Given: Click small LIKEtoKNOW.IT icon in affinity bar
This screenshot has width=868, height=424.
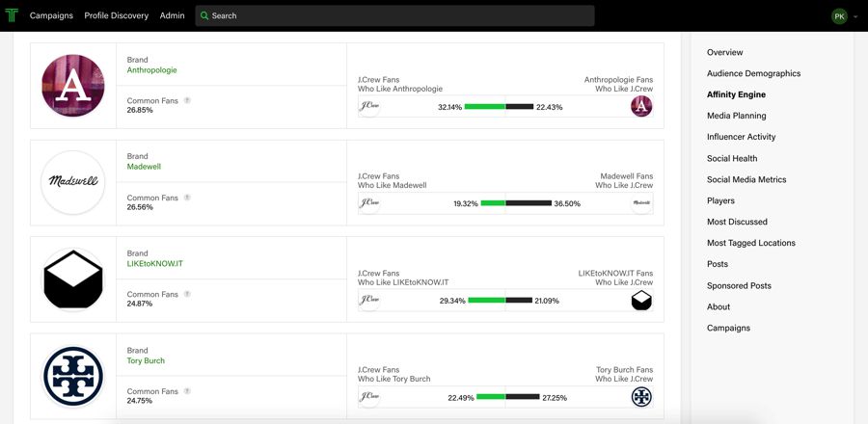Looking at the screenshot, I should (x=641, y=300).
